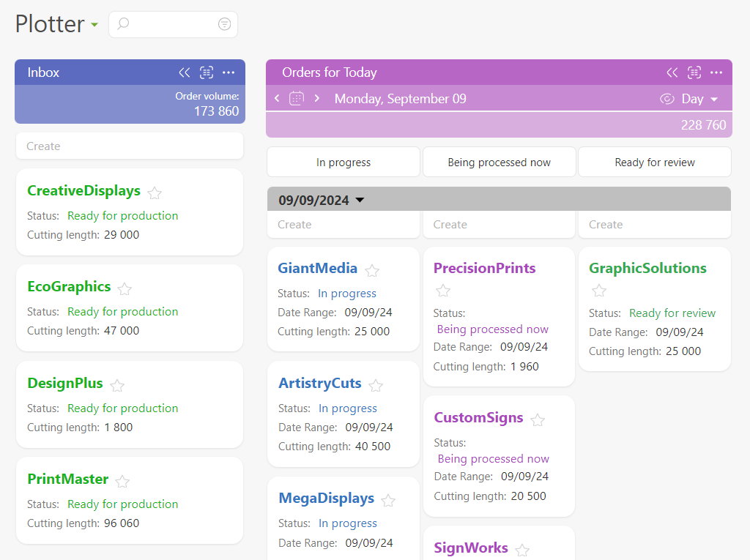Image resolution: width=750 pixels, height=560 pixels.
Task: Open the GiantMedia order
Action: click(318, 268)
